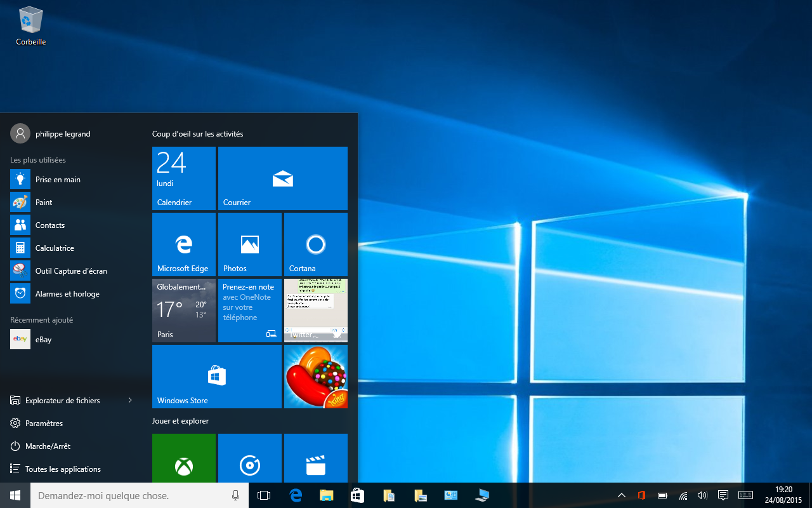Open the computer monitor taskbar icon
The height and width of the screenshot is (508, 812).
coord(481,495)
